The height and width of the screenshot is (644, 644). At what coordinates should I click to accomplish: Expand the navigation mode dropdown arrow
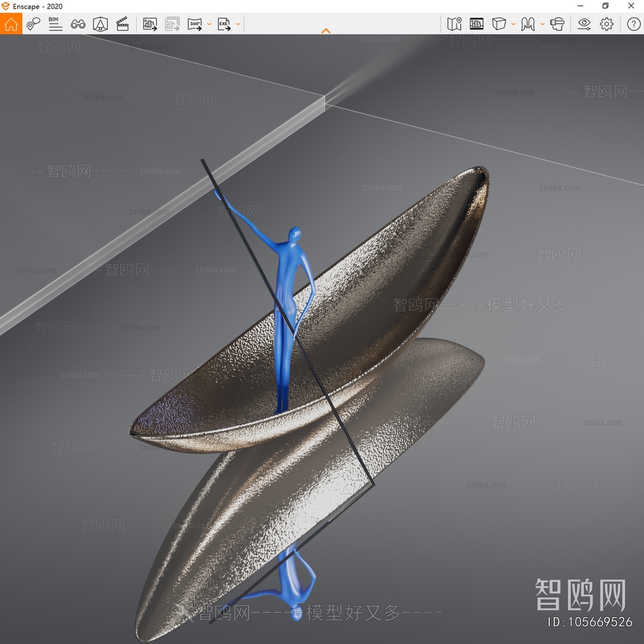pyautogui.click(x=542, y=24)
